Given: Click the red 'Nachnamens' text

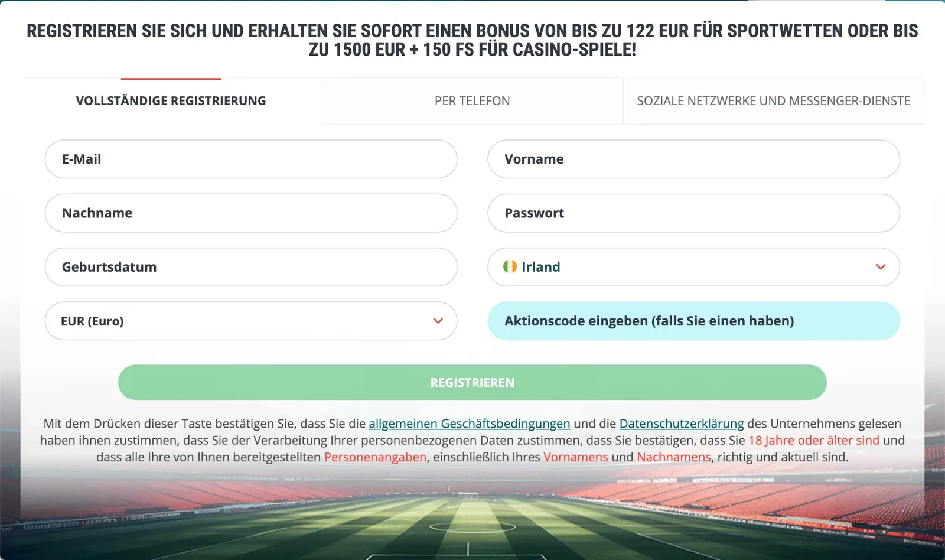Looking at the screenshot, I should pyautogui.click(x=674, y=457).
